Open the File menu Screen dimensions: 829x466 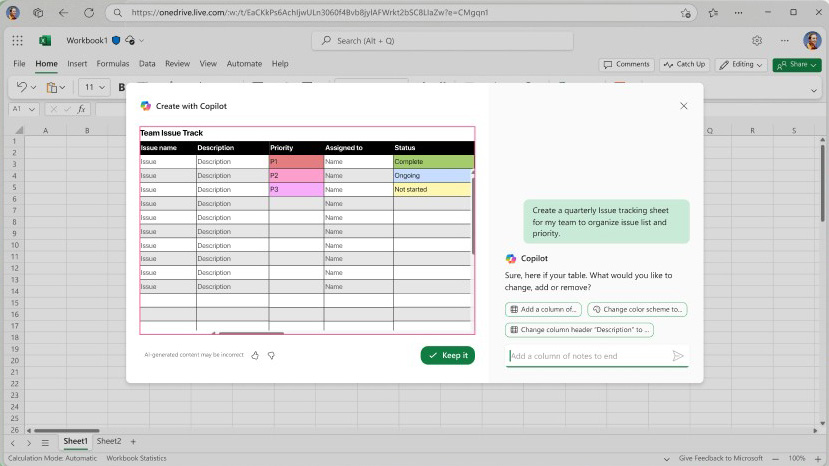(x=19, y=63)
